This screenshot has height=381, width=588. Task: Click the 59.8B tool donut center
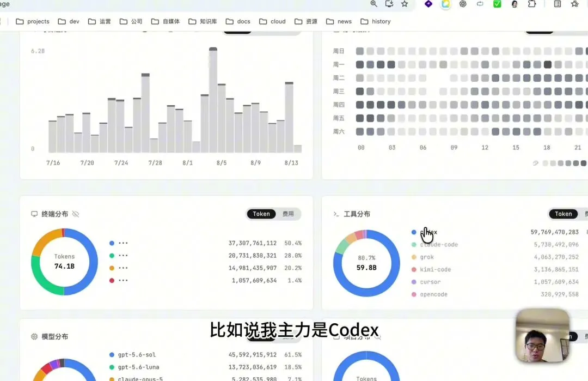pos(366,268)
